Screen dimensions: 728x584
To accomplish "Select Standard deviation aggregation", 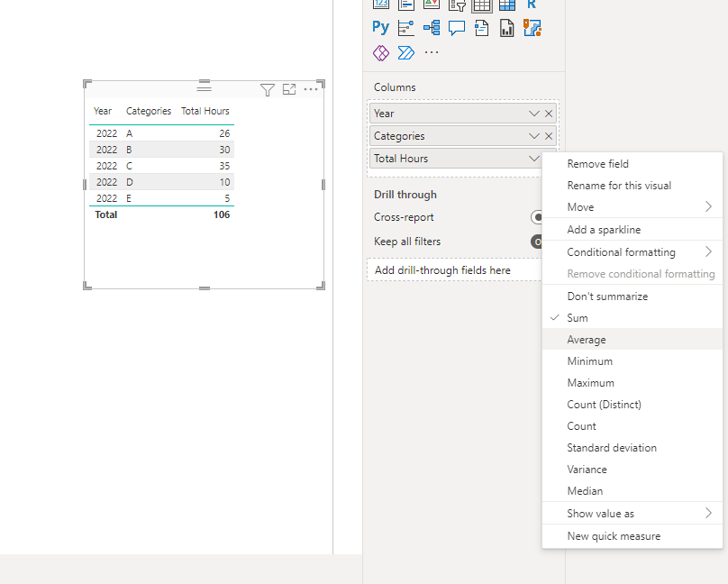I will tap(632, 448).
